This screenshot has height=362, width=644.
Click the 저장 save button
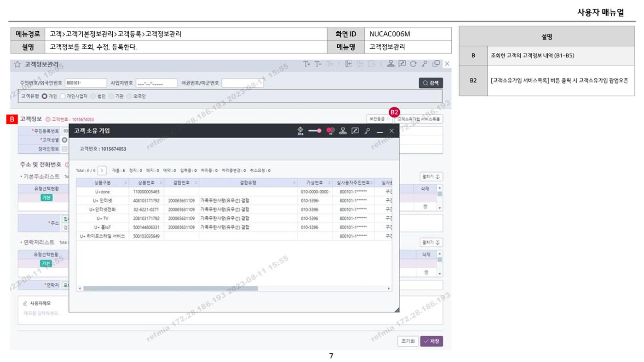click(x=431, y=341)
